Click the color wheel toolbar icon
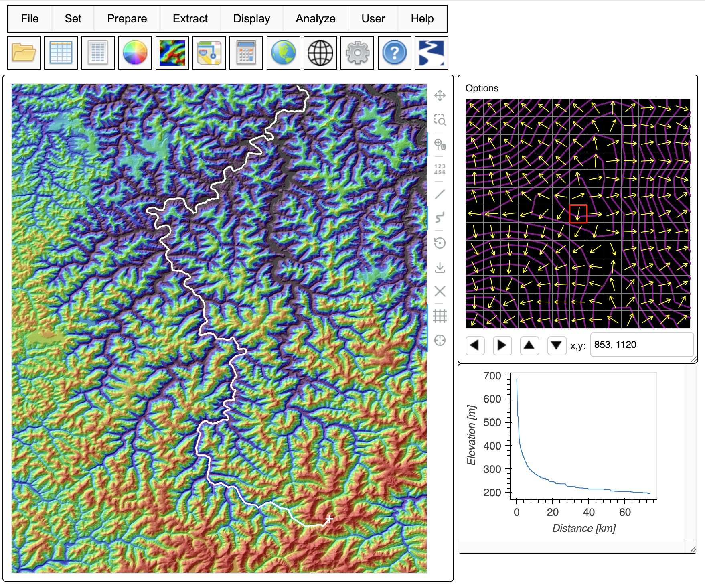 135,53
